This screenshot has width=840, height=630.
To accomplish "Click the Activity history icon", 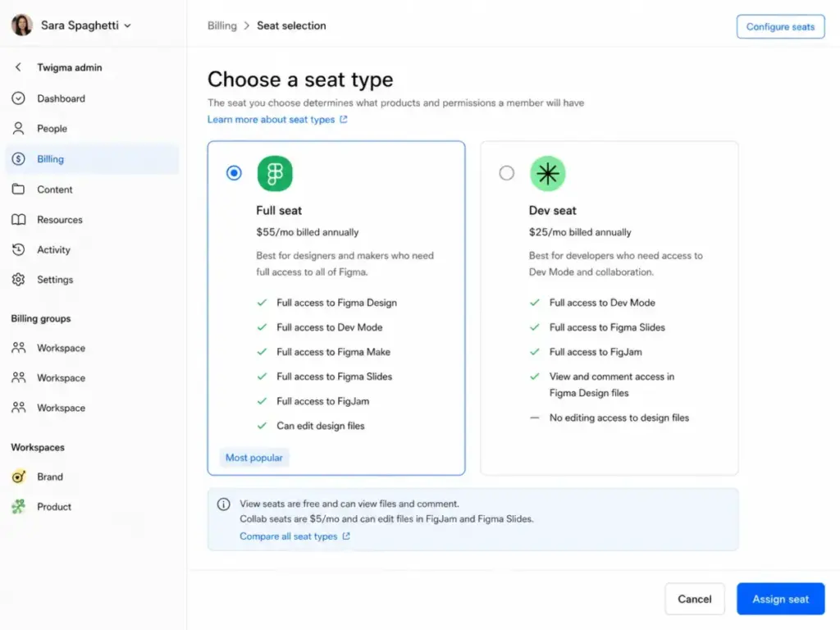I will pos(18,249).
